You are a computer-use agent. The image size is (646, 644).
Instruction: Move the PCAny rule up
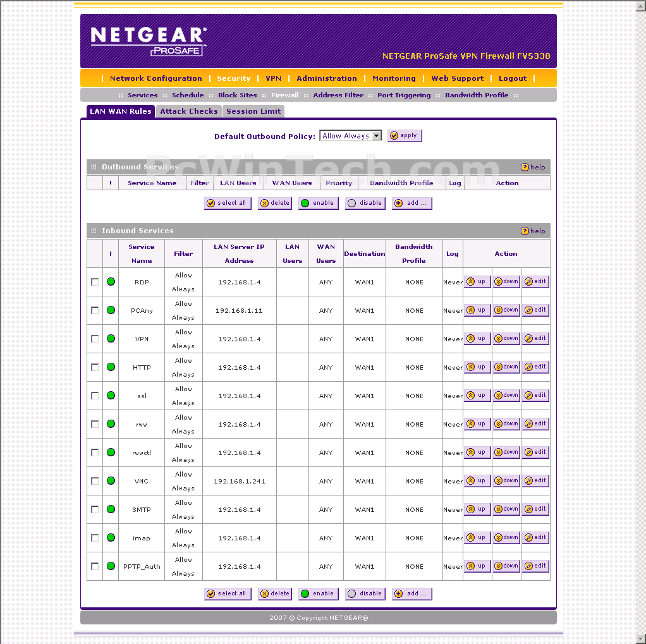coord(477,310)
